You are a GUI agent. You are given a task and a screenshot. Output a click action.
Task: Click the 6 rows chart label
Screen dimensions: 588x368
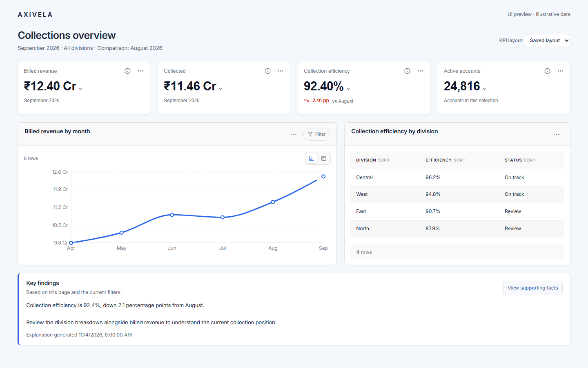tap(31, 158)
